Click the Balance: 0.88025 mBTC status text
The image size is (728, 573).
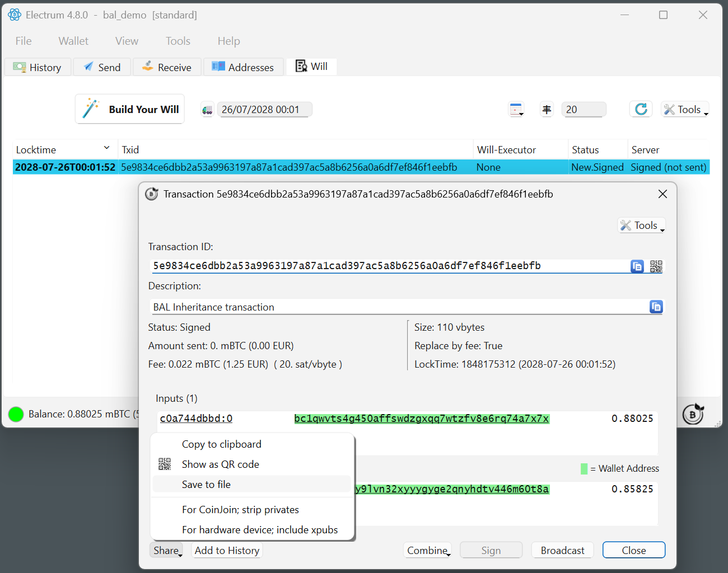click(x=83, y=414)
